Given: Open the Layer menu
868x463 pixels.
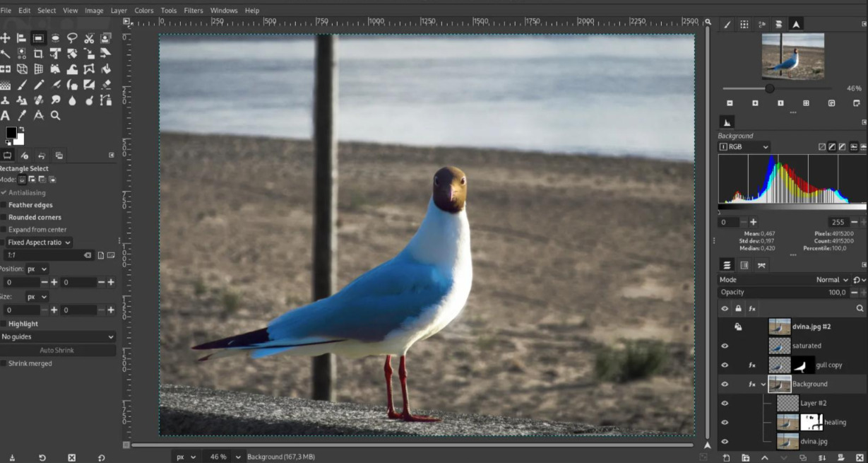Looking at the screenshot, I should pos(119,11).
